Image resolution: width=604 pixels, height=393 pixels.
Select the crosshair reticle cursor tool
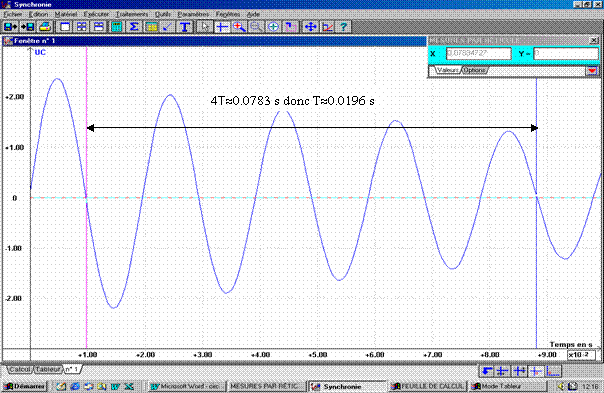pos(222,27)
